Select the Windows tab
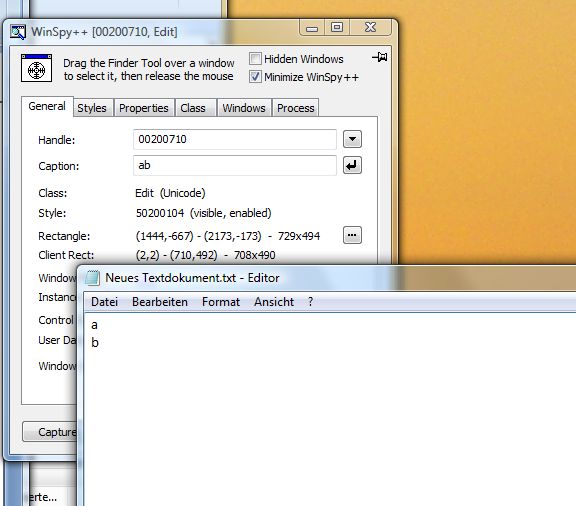The height and width of the screenshot is (506, 576). click(244, 108)
